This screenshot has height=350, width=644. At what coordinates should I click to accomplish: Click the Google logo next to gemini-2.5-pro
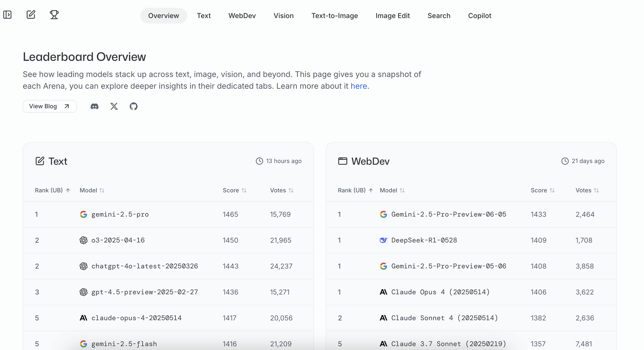click(x=84, y=214)
